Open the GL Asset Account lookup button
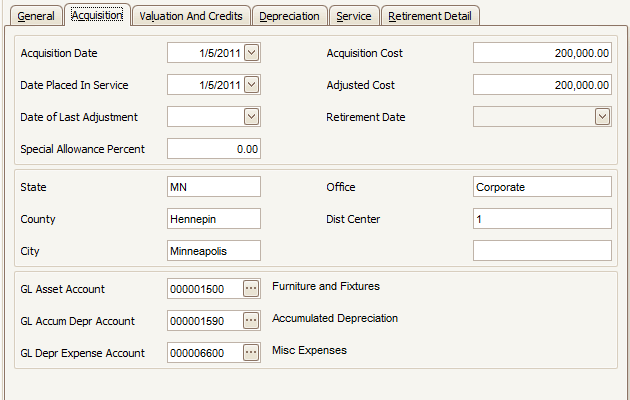This screenshot has height=400, width=630. click(251, 289)
